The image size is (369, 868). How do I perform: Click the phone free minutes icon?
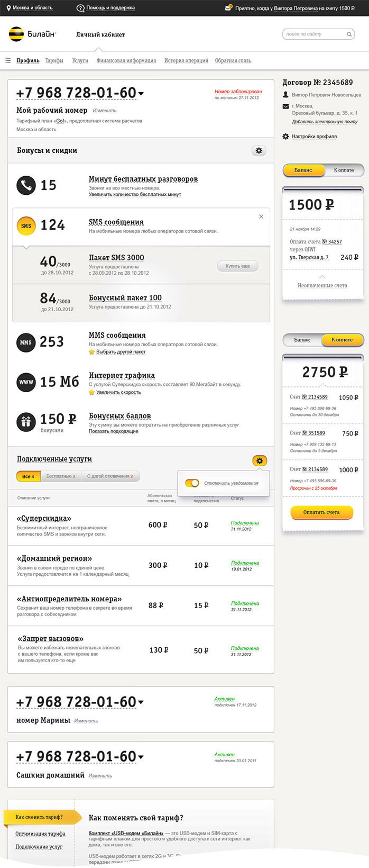pyautogui.click(x=26, y=185)
